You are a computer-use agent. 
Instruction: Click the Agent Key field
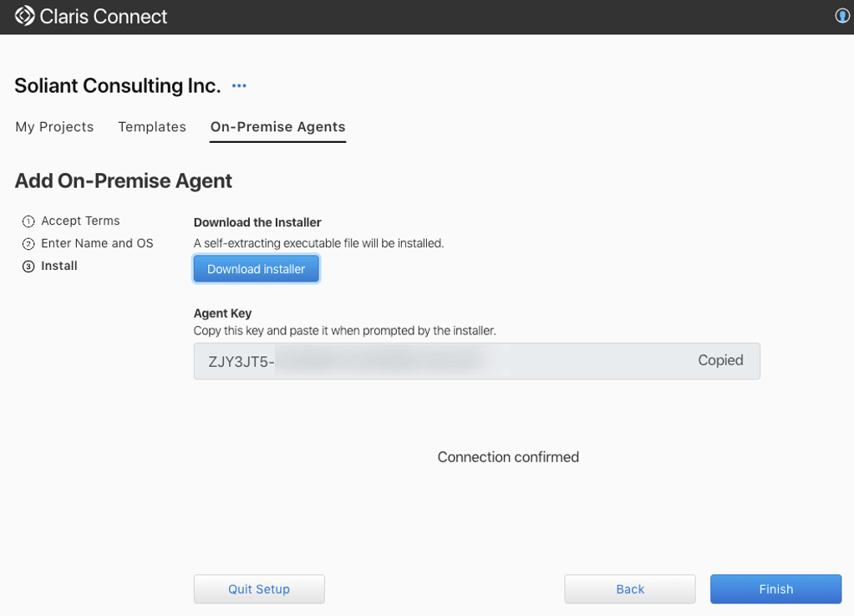click(476, 361)
